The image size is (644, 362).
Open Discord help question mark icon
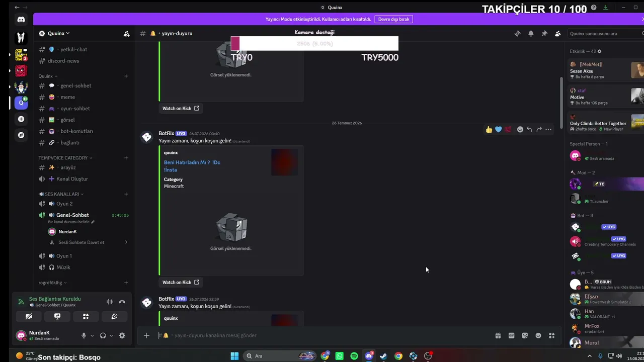coord(594,8)
